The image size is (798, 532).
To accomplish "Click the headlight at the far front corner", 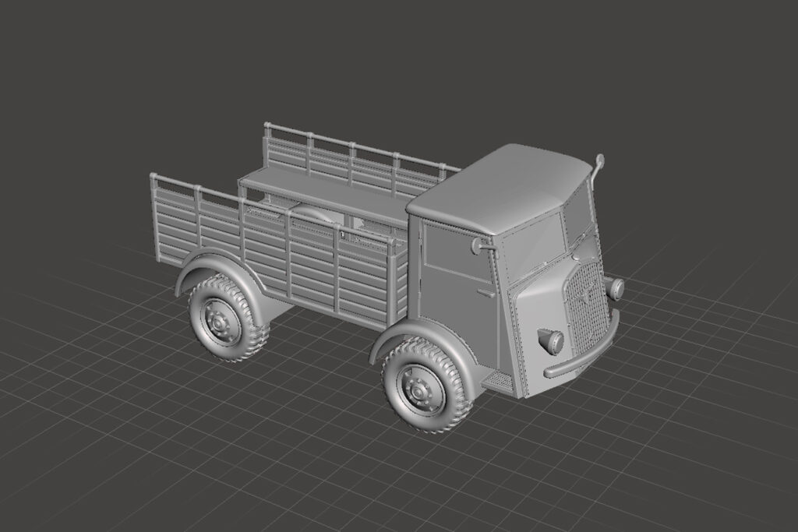I will (x=616, y=288).
